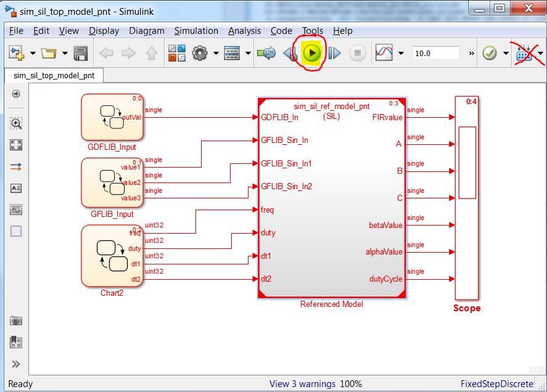Open the Edit menu
Image resolution: width=547 pixels, height=392 pixels.
tap(41, 31)
